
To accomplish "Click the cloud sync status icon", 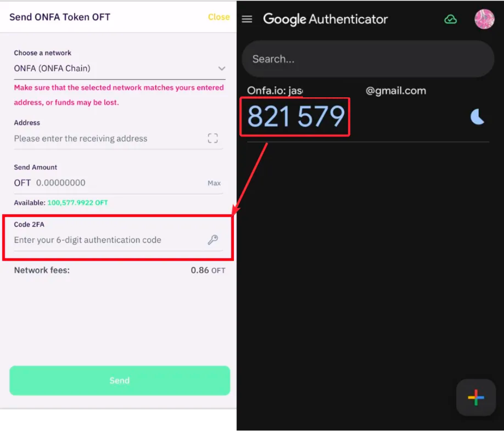I will [x=450, y=19].
